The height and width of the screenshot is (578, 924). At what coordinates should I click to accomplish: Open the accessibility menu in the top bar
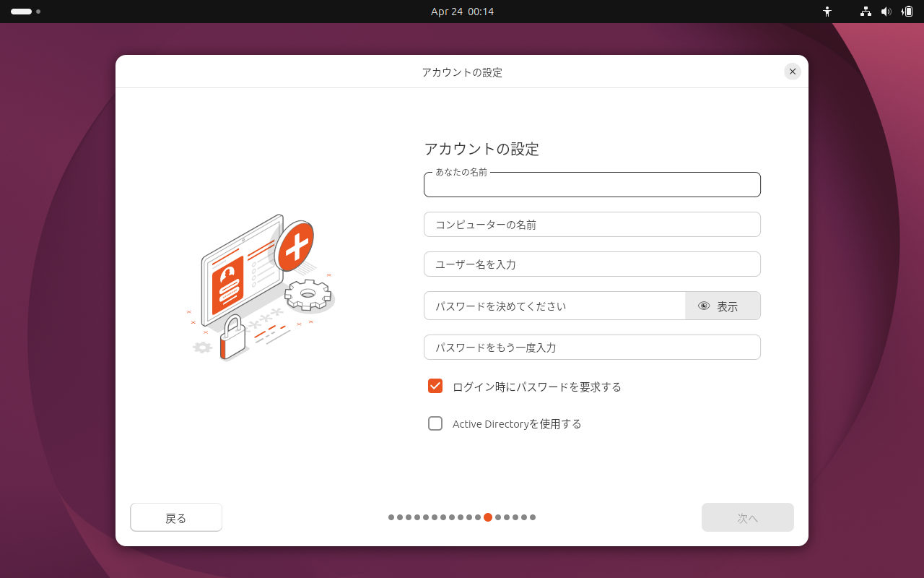coord(827,12)
